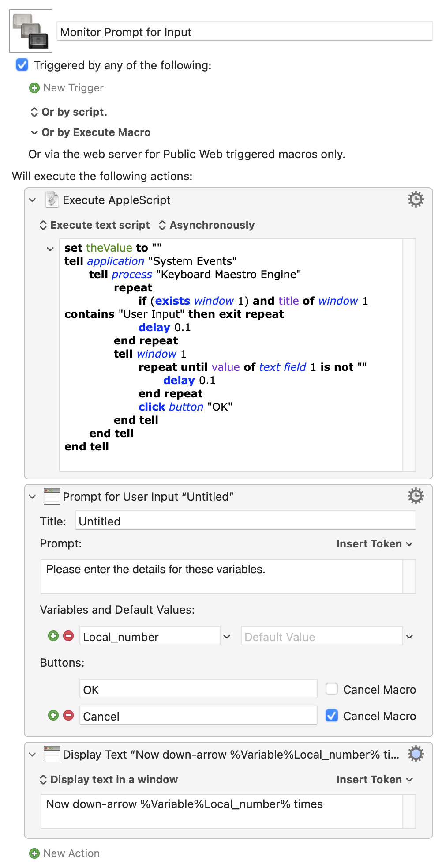
Task: Uncheck Cancel Macro for the Cancel button
Action: (x=332, y=715)
